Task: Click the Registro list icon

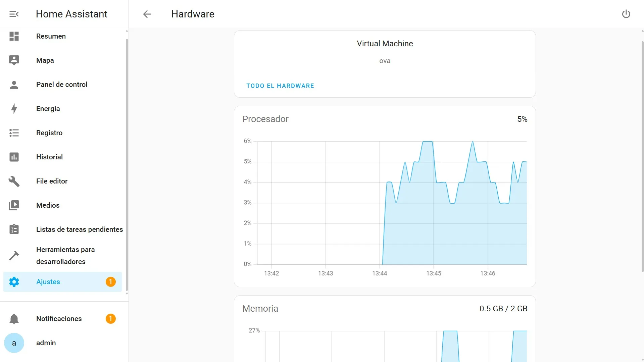Action: pyautogui.click(x=14, y=133)
